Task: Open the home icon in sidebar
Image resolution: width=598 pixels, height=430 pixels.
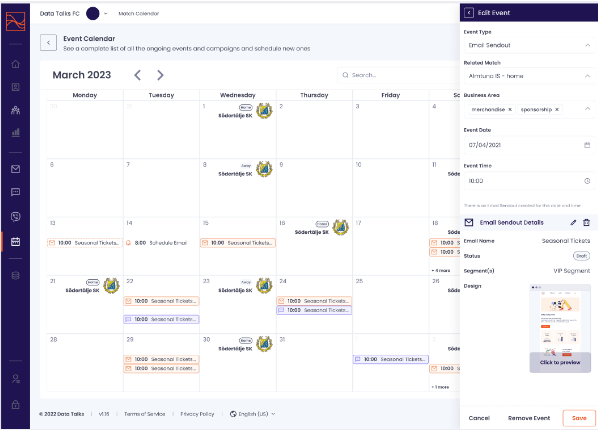Action: (16, 64)
